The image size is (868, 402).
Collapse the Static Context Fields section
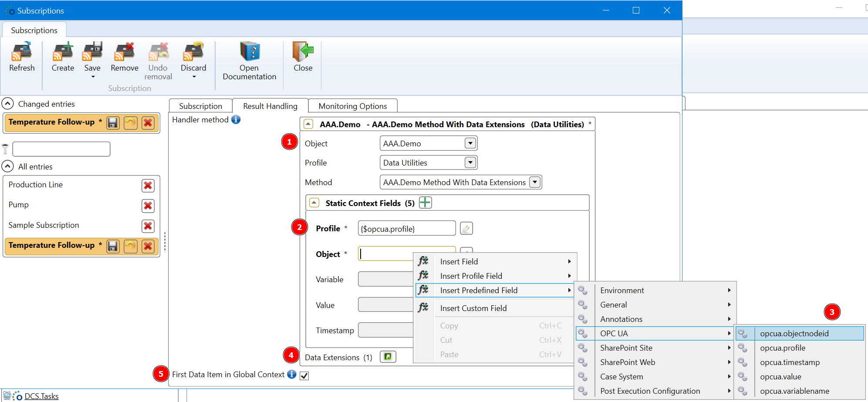pyautogui.click(x=314, y=203)
